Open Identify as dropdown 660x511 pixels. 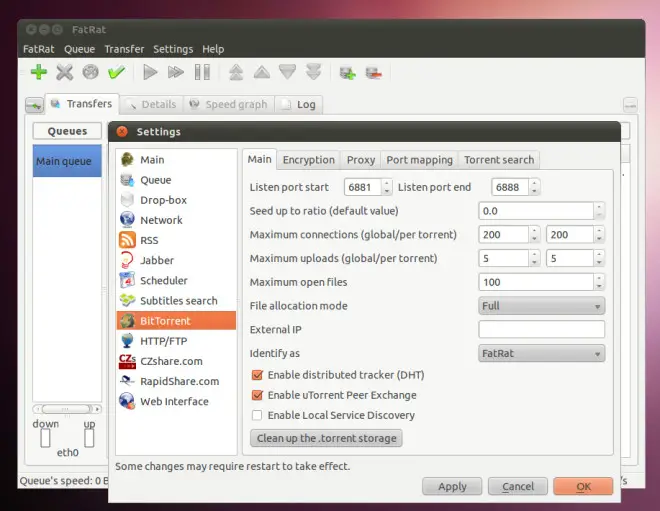click(542, 354)
